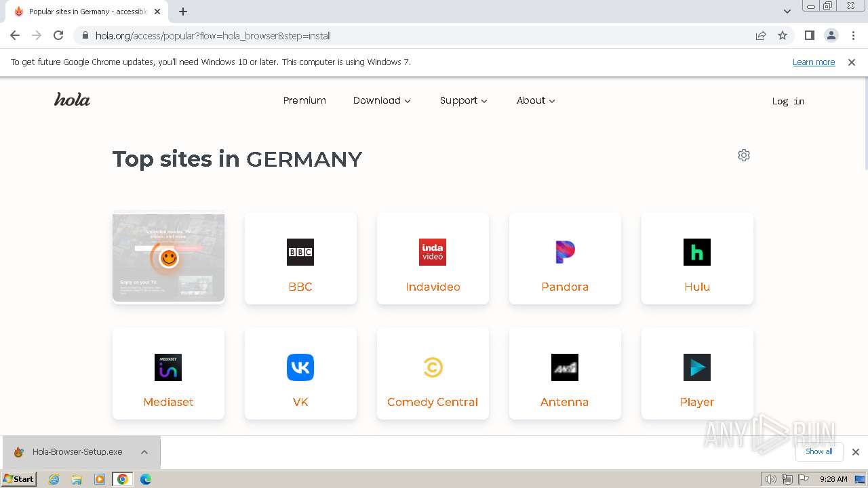Viewport: 868px width, 488px height.
Task: Click the Chrome icon on the taskbar
Action: click(x=123, y=479)
